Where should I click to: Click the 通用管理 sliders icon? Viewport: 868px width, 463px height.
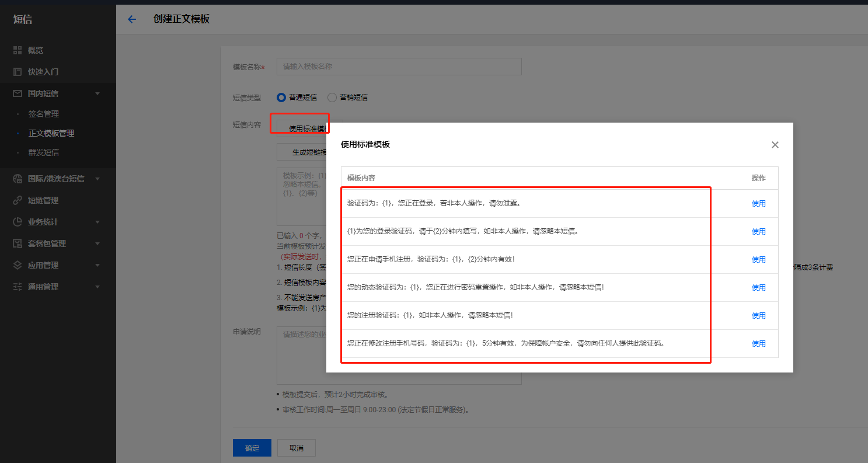coord(18,287)
